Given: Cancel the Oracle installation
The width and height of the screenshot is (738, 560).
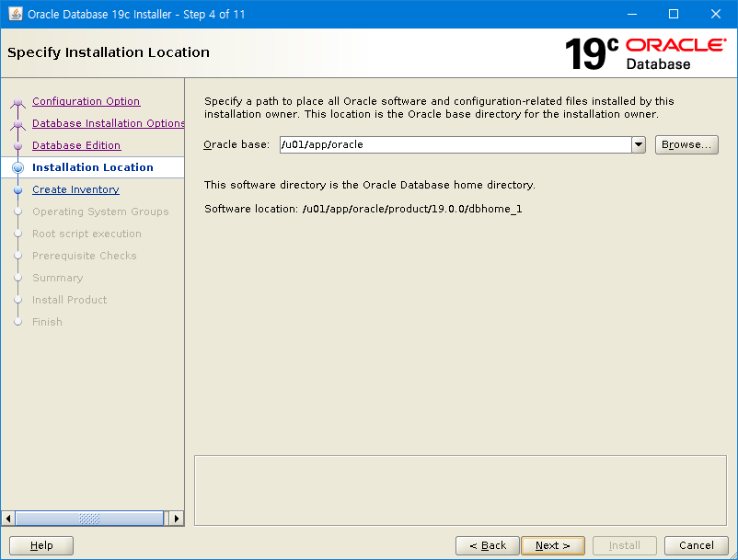Looking at the screenshot, I should pyautogui.click(x=697, y=545).
